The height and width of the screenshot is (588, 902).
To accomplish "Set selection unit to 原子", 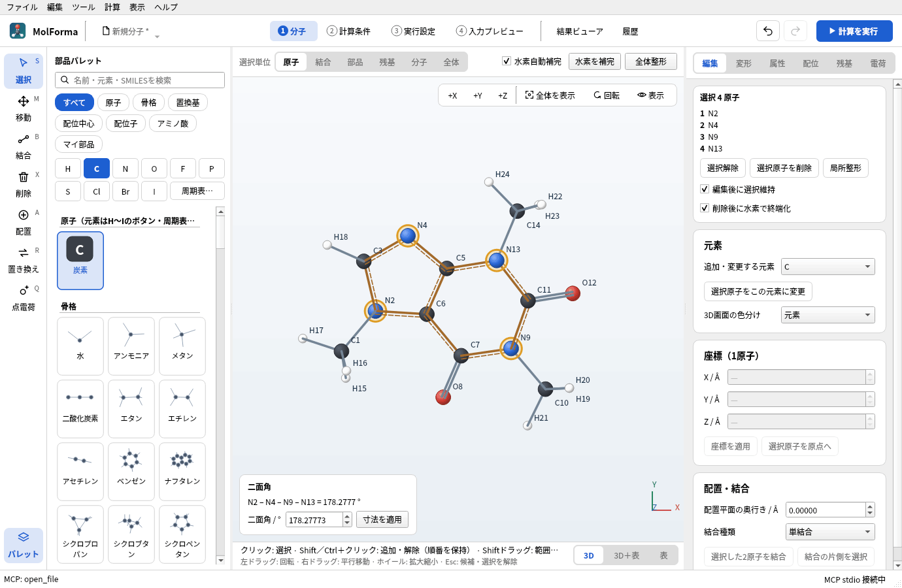I will point(291,62).
